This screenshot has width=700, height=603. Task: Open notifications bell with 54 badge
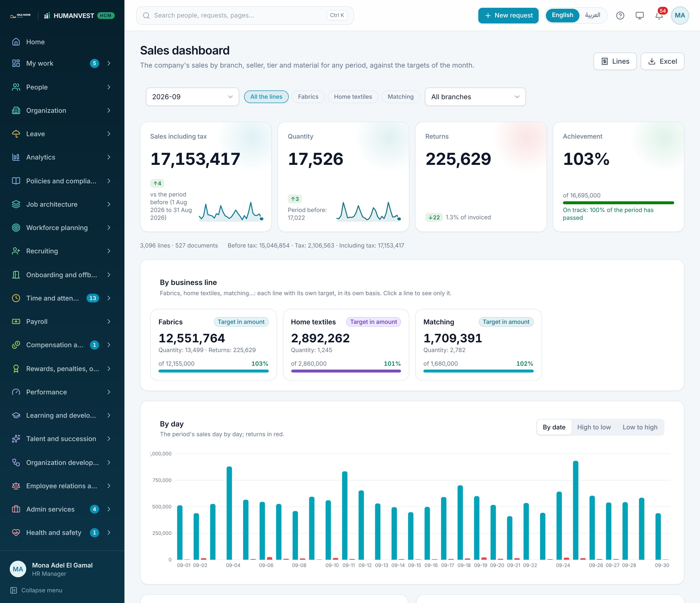(x=659, y=16)
